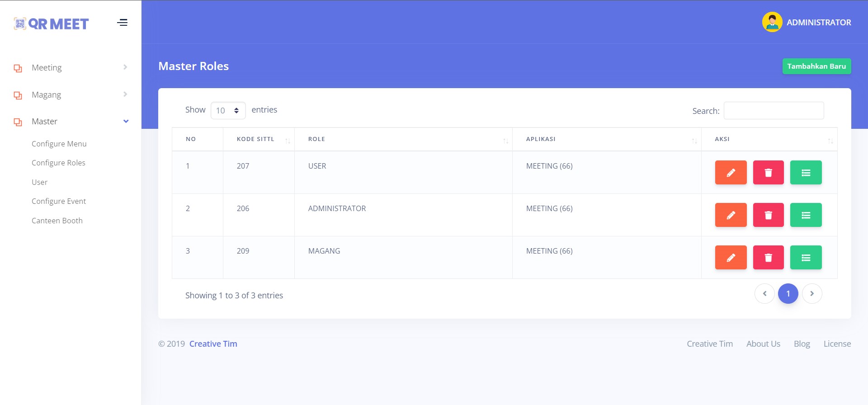This screenshot has height=405, width=868.
Task: Delete the ADMINISTRATOR role with trash icon
Action: click(768, 215)
